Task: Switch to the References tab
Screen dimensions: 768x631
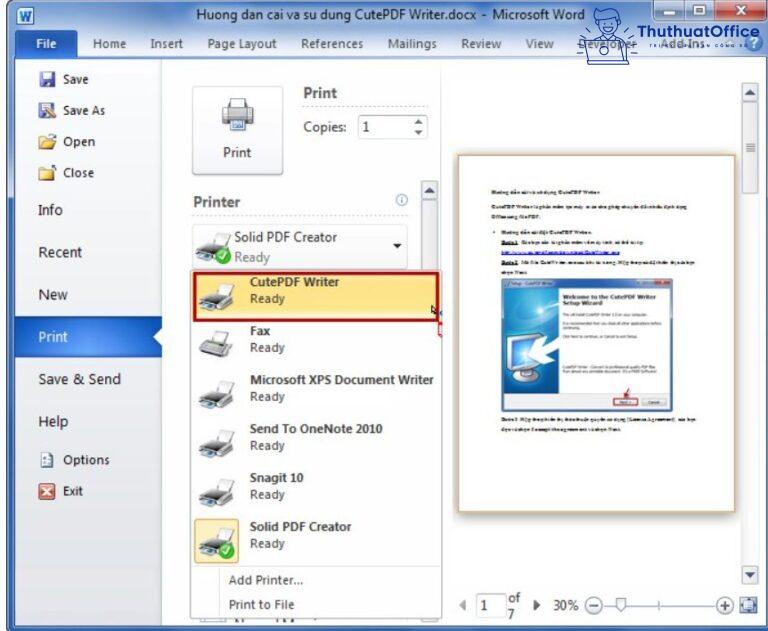Action: (332, 44)
